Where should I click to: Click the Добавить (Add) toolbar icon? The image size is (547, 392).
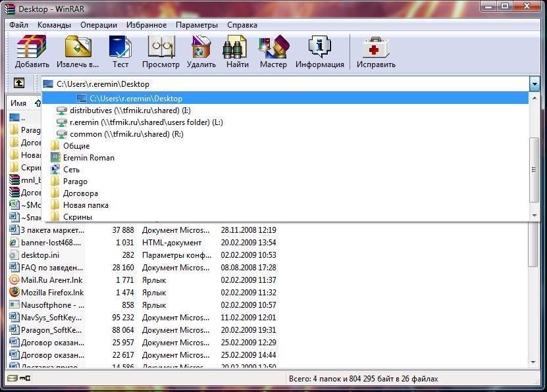click(x=32, y=52)
